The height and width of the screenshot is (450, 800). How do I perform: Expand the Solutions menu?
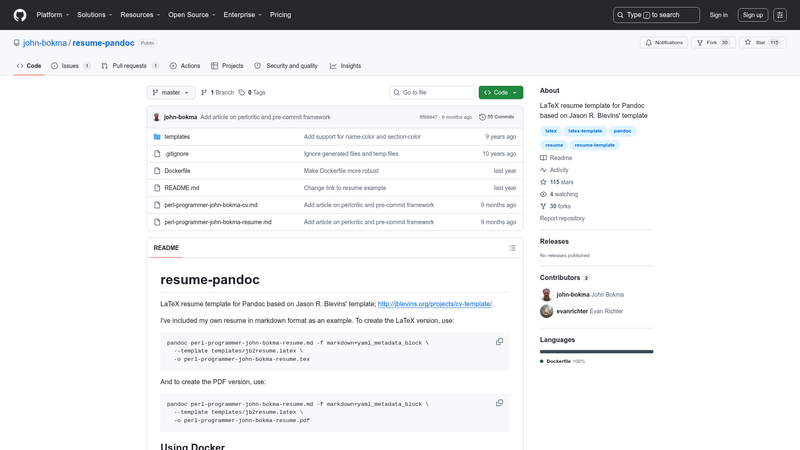94,15
